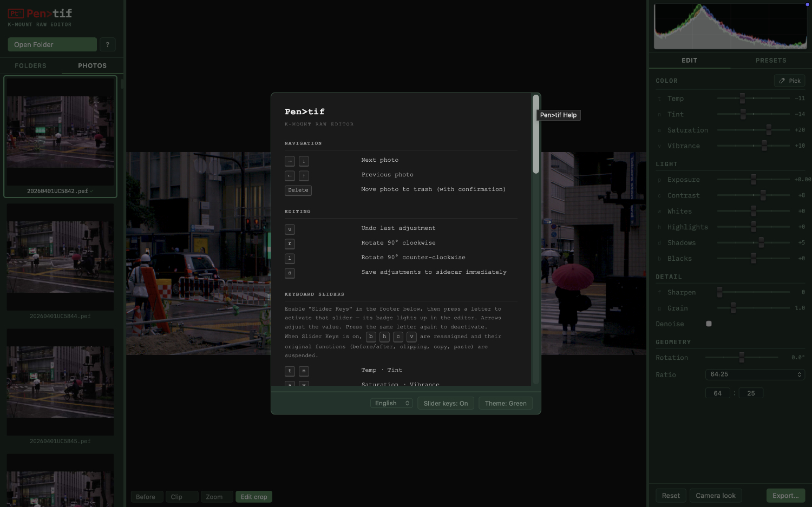Click the Pick eyedropper button
The height and width of the screenshot is (507, 812).
789,81
